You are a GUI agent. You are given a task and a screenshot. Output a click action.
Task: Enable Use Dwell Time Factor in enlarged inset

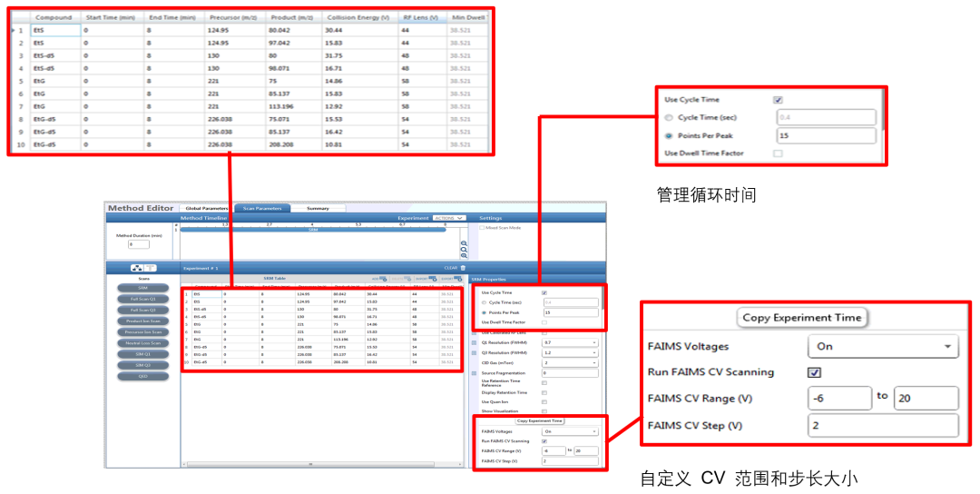[778, 153]
